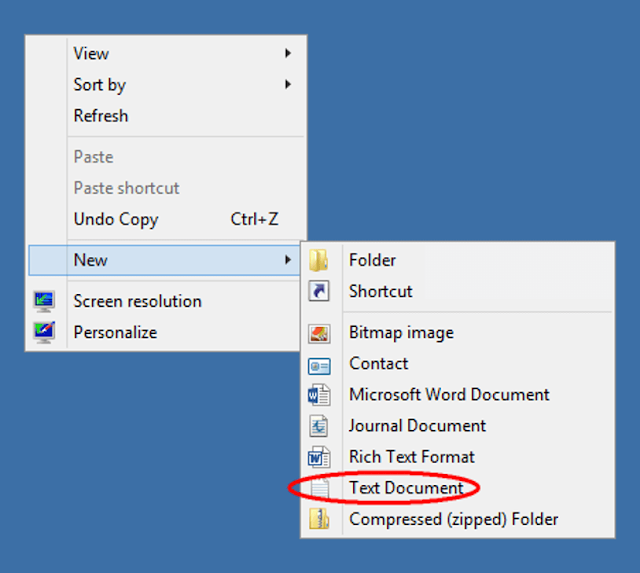Image resolution: width=640 pixels, height=573 pixels.
Task: Create a new Shortcut
Action: point(458,291)
